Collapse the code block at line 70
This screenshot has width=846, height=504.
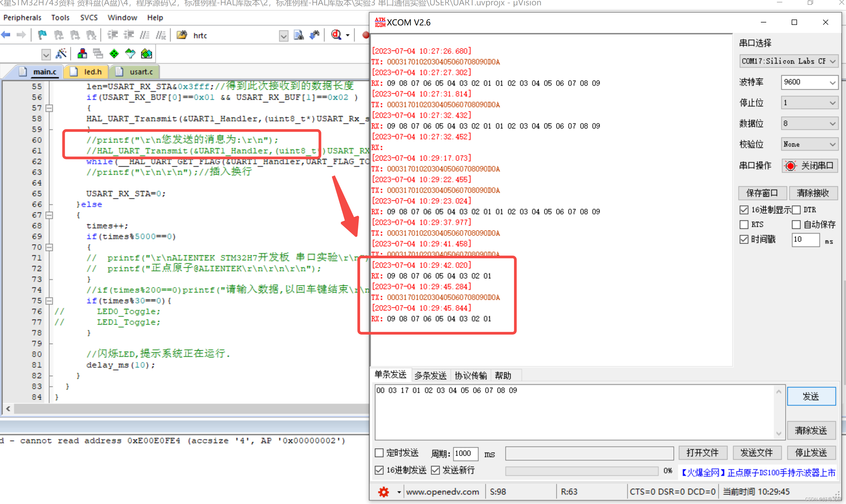pyautogui.click(x=49, y=247)
